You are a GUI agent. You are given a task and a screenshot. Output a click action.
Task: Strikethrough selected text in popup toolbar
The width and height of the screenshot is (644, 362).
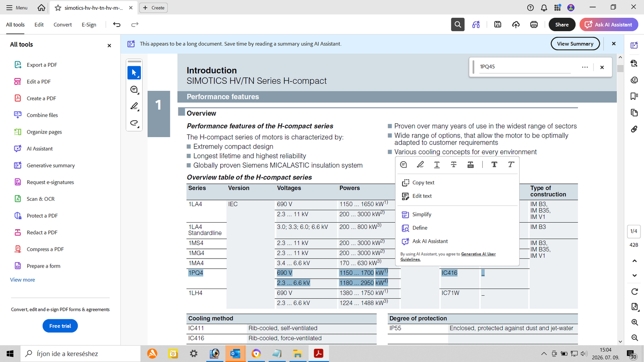pyautogui.click(x=454, y=165)
